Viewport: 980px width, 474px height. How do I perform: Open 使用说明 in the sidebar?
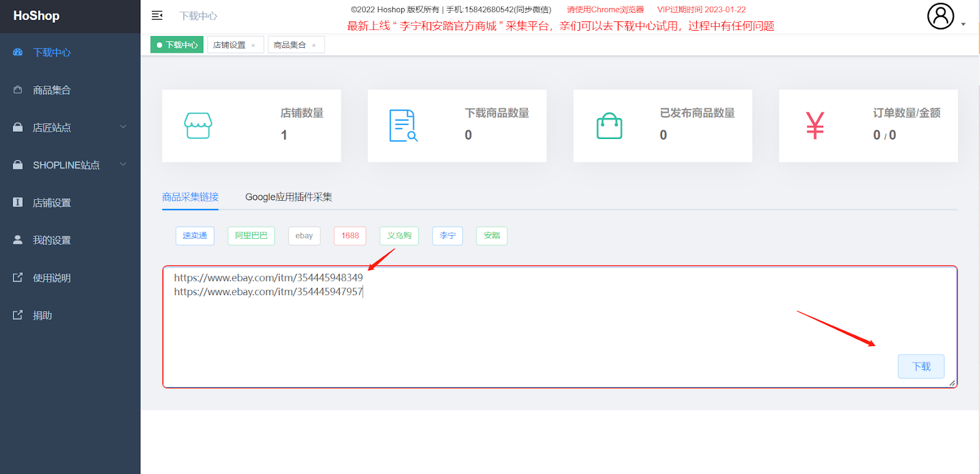tap(52, 278)
